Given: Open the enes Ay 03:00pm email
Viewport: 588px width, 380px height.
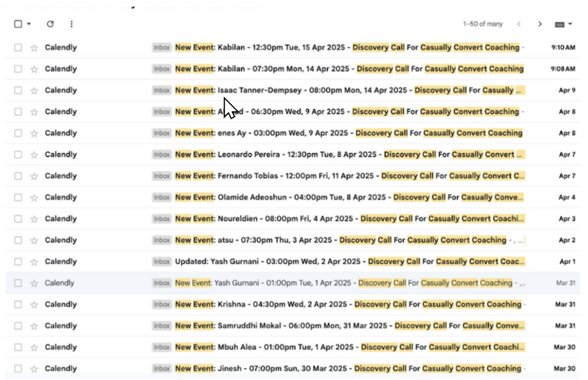Looking at the screenshot, I should click(292, 133).
